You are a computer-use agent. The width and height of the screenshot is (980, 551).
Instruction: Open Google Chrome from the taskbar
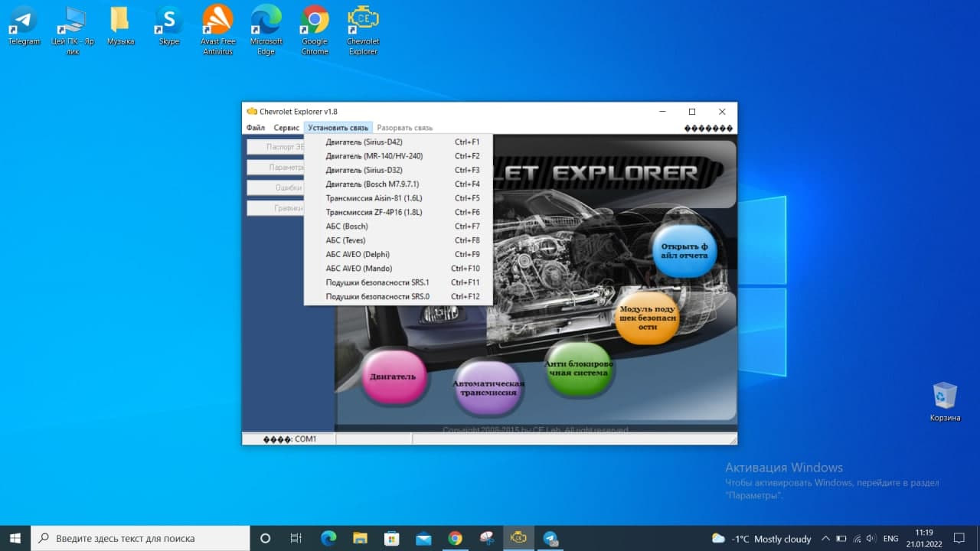(455, 538)
